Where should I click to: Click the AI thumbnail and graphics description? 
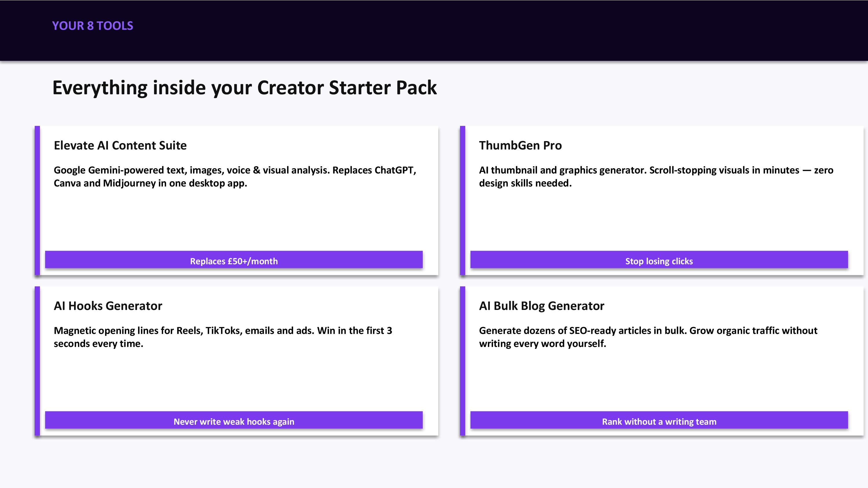pyautogui.click(x=656, y=176)
